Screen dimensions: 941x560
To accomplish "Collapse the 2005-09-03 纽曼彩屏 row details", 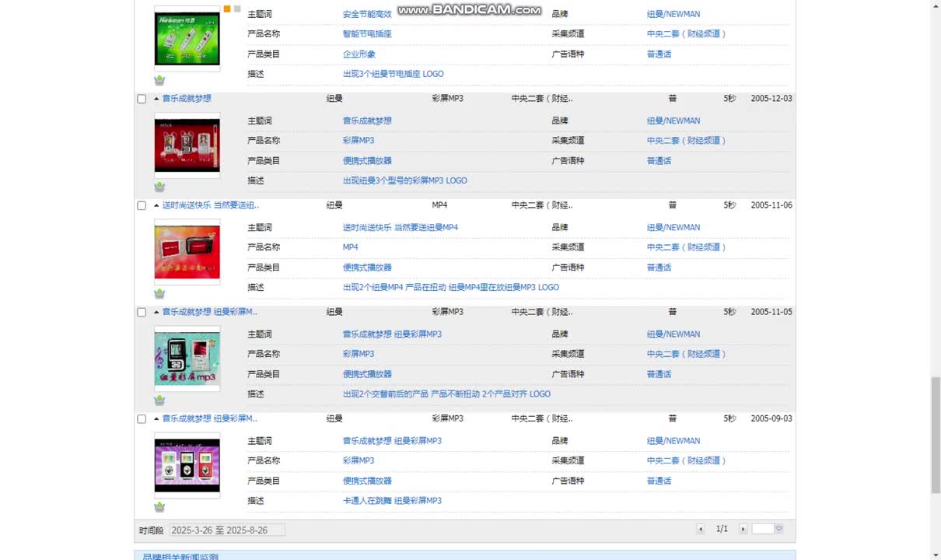I will 156,418.
